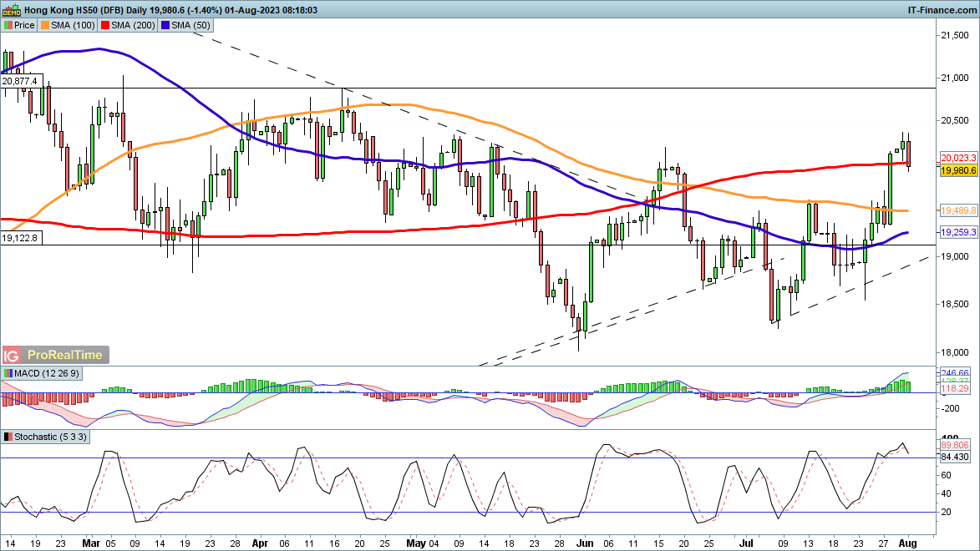Click the 84.430 Stochastic value tag

click(955, 457)
